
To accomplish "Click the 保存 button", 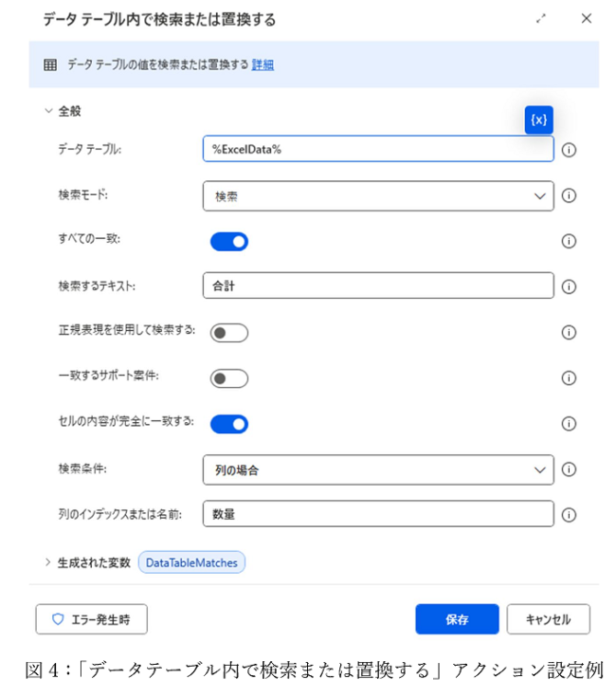I will (456, 619).
